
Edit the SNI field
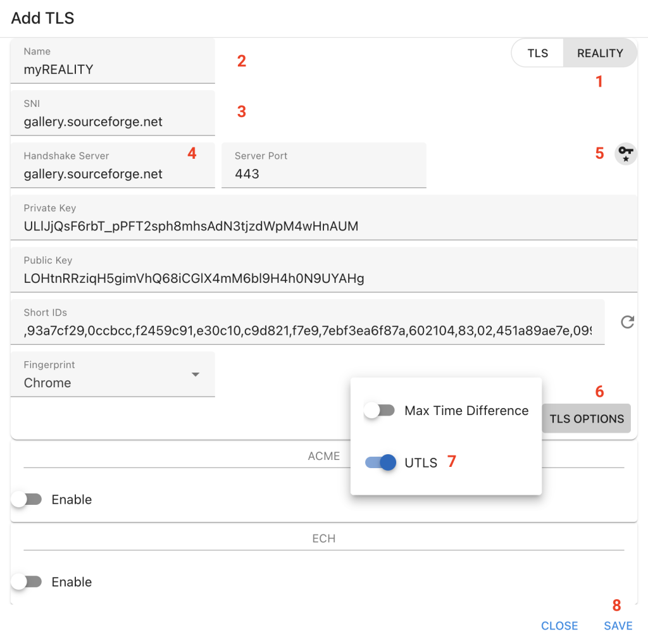(x=113, y=121)
